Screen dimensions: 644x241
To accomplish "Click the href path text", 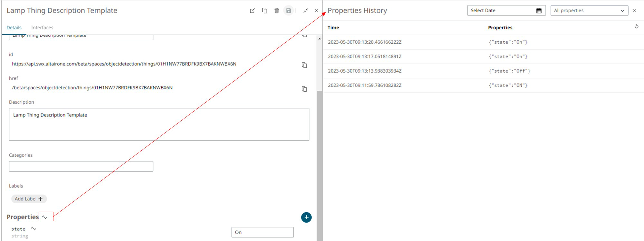I will pyautogui.click(x=92, y=88).
